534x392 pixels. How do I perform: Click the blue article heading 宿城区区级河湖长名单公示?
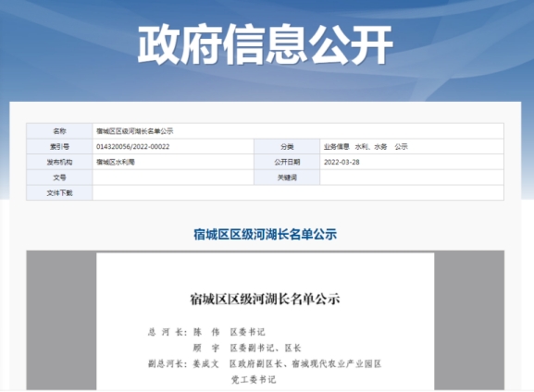coord(266,235)
